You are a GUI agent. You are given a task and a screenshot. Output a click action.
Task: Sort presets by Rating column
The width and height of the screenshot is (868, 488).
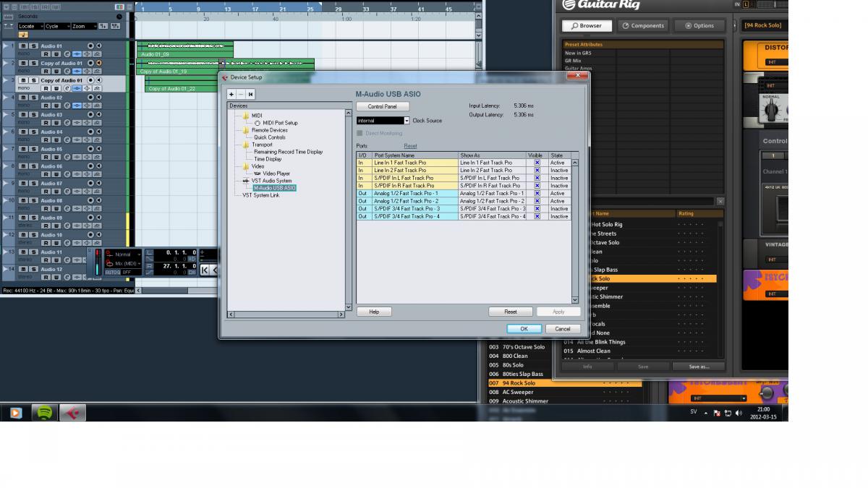[699, 213]
